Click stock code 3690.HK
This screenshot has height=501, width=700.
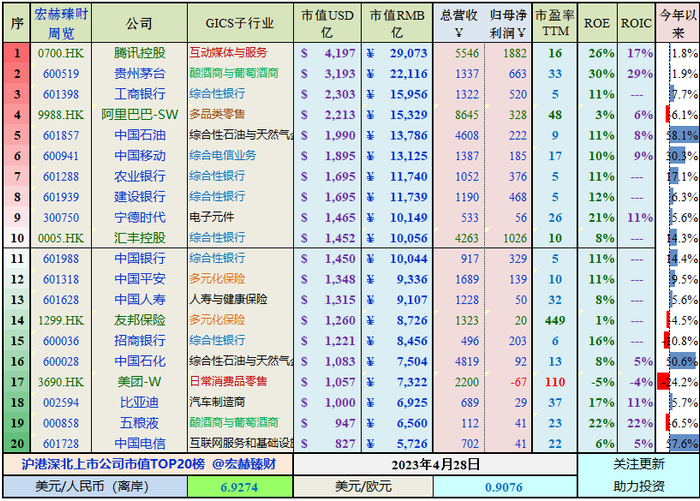coord(61,382)
